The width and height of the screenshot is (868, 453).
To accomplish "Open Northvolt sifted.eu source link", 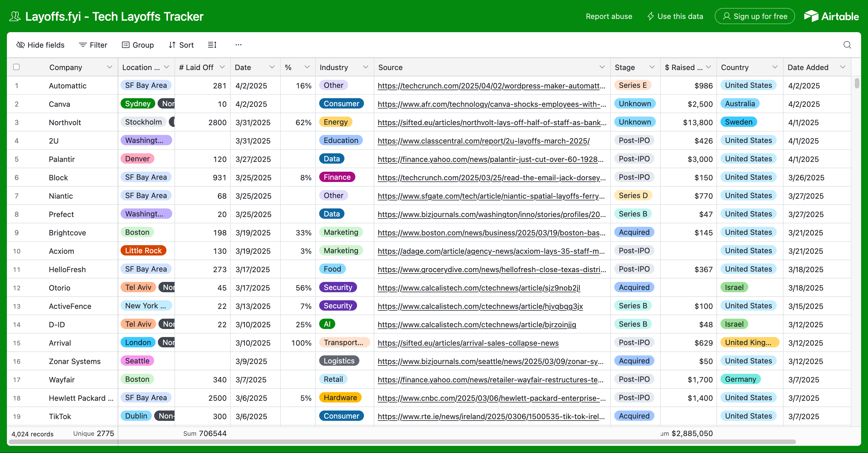I will pos(492,122).
